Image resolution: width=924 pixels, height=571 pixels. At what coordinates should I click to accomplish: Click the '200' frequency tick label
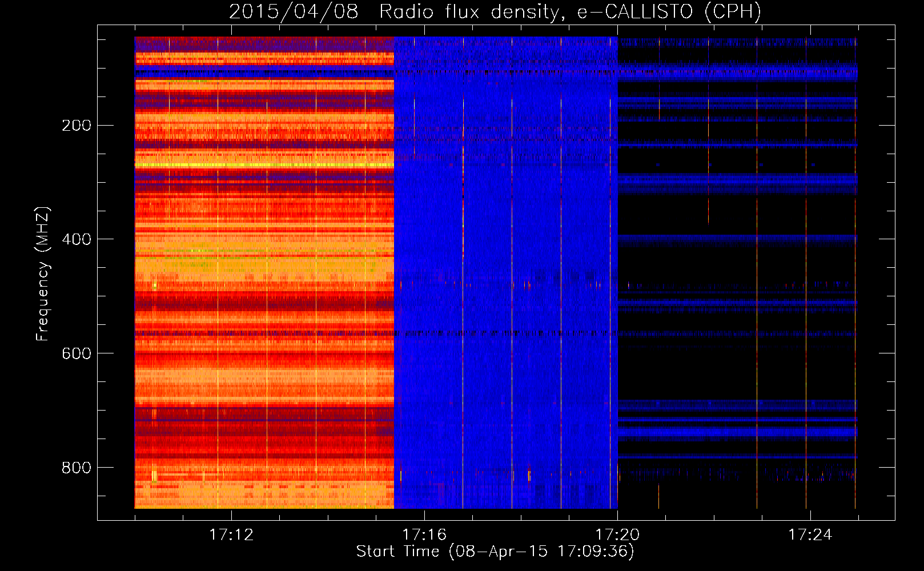click(x=77, y=126)
